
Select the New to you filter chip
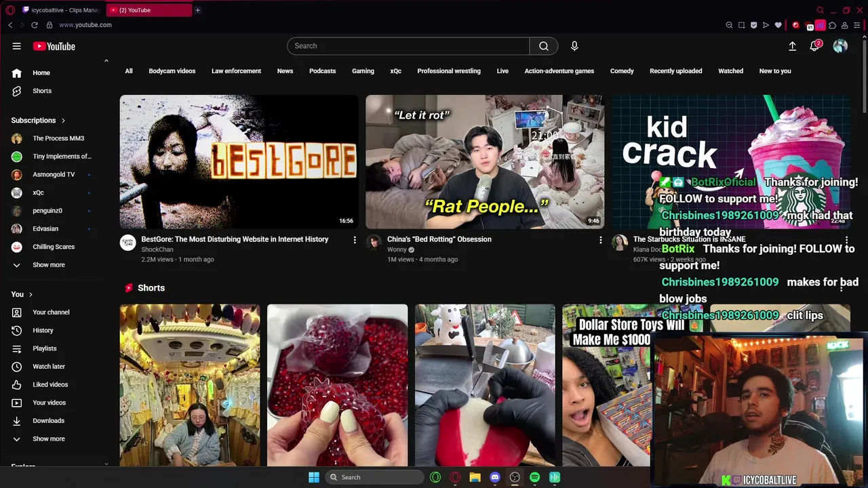coord(775,71)
